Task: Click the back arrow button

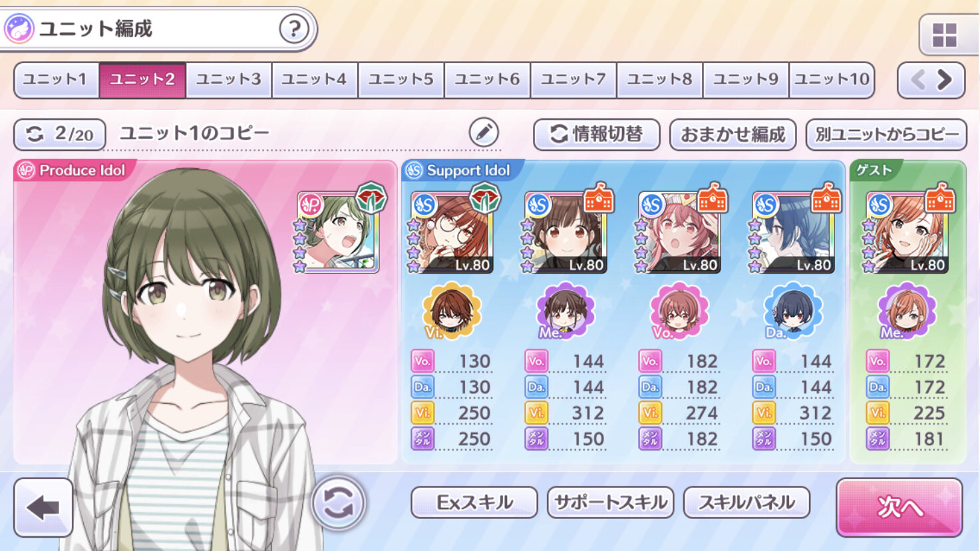Action: coord(43,508)
